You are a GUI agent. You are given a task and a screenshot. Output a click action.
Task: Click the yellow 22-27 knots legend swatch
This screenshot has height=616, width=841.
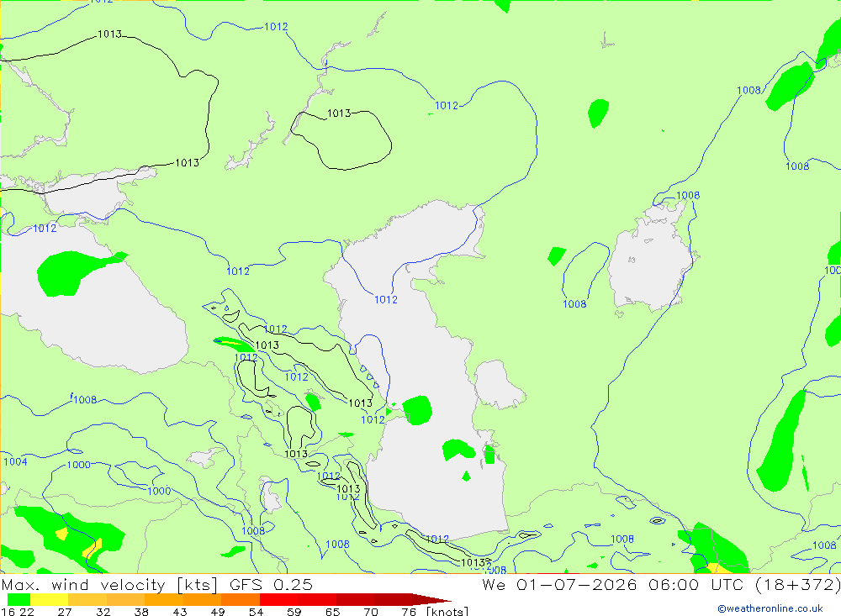click(50, 599)
